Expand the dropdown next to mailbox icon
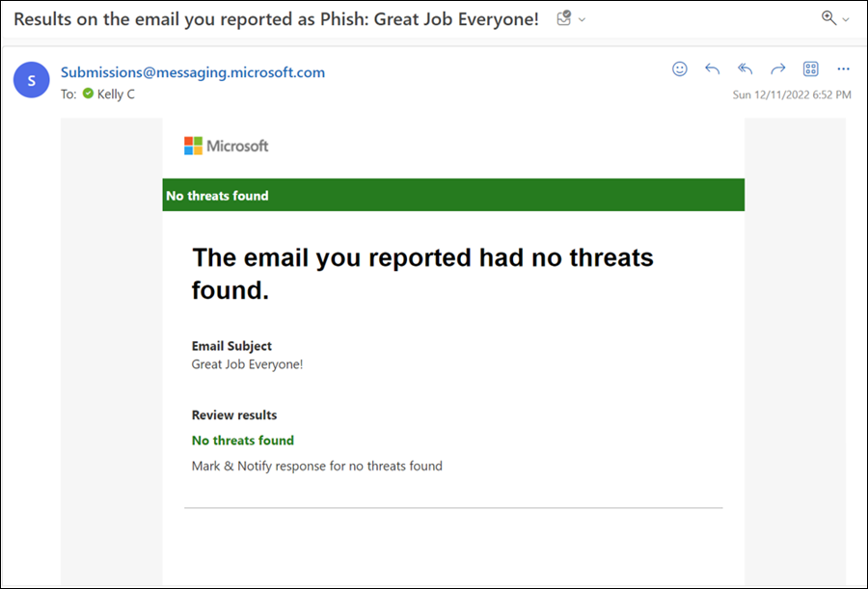The width and height of the screenshot is (868, 589). coord(583,19)
